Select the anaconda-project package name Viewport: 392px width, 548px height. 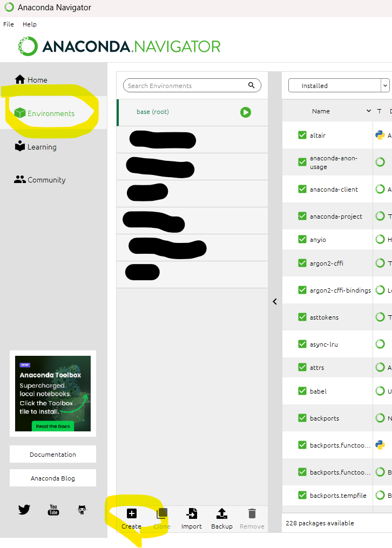coord(336,217)
